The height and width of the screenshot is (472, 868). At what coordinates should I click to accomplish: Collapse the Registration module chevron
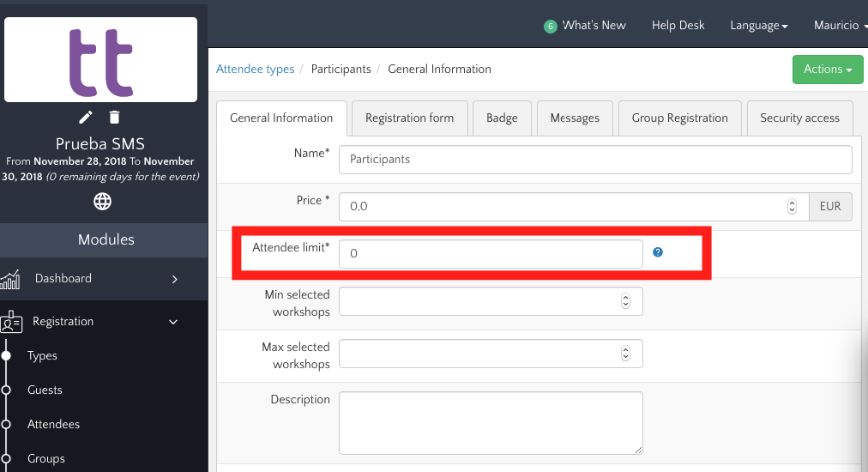click(173, 322)
